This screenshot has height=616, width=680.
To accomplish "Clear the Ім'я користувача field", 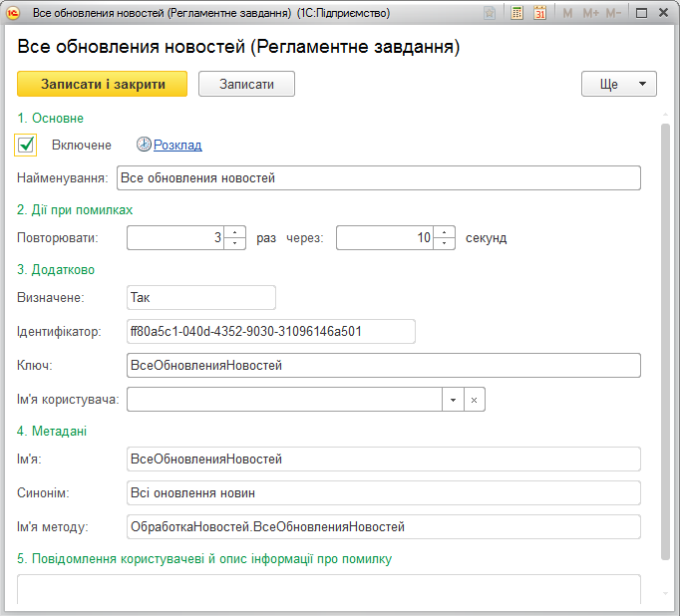I will click(x=474, y=400).
